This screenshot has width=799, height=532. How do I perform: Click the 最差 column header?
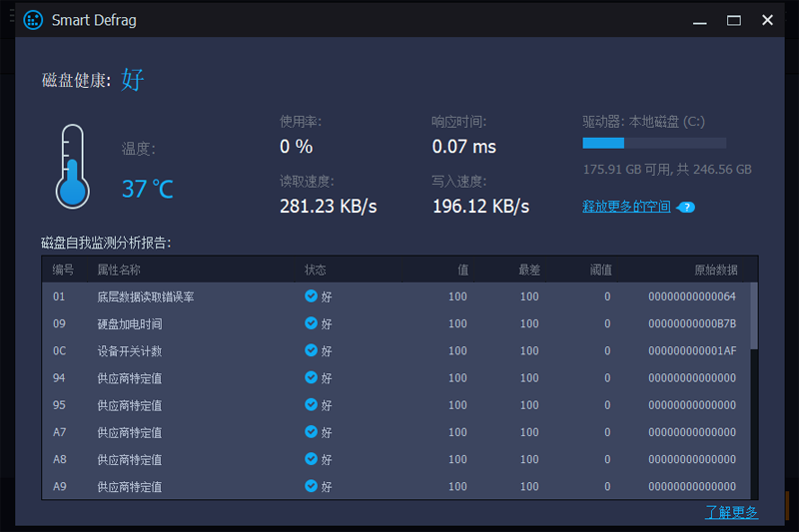click(529, 269)
